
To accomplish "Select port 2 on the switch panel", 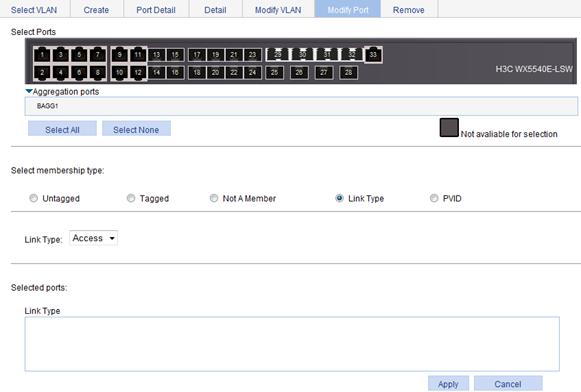I will tap(42, 73).
